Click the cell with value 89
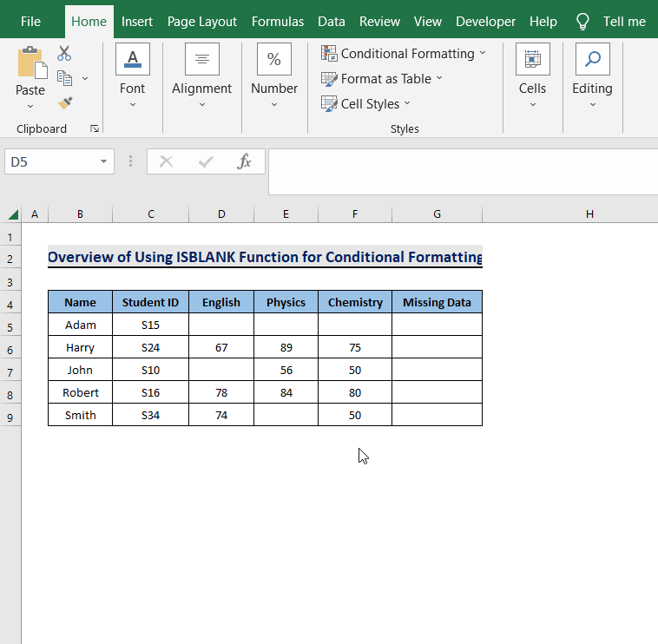 [x=286, y=347]
